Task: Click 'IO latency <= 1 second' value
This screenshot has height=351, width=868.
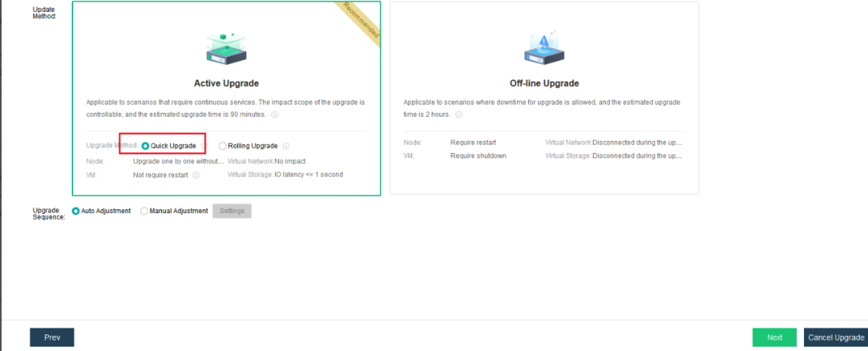Action: coord(309,175)
